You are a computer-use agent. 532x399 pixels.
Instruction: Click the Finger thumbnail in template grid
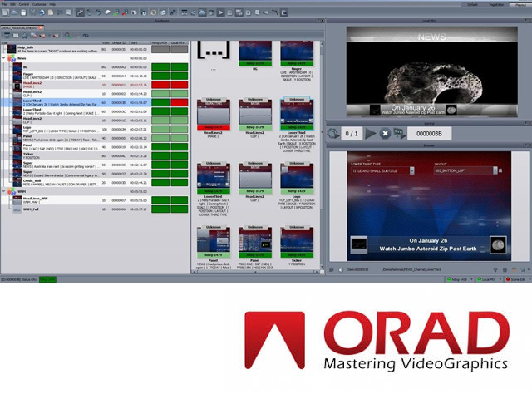tap(297, 53)
